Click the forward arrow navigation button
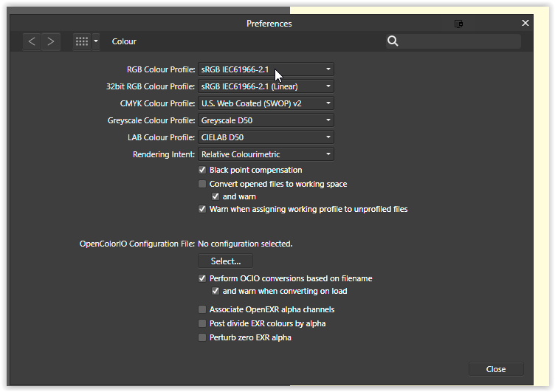Viewport: 555px width, 392px height. point(51,41)
